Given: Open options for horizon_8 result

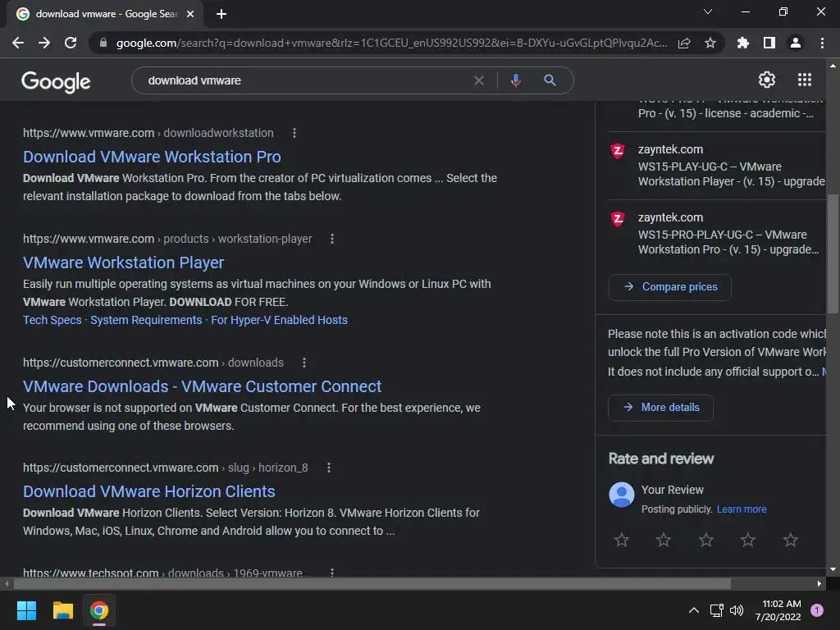Looking at the screenshot, I should click(x=329, y=468).
